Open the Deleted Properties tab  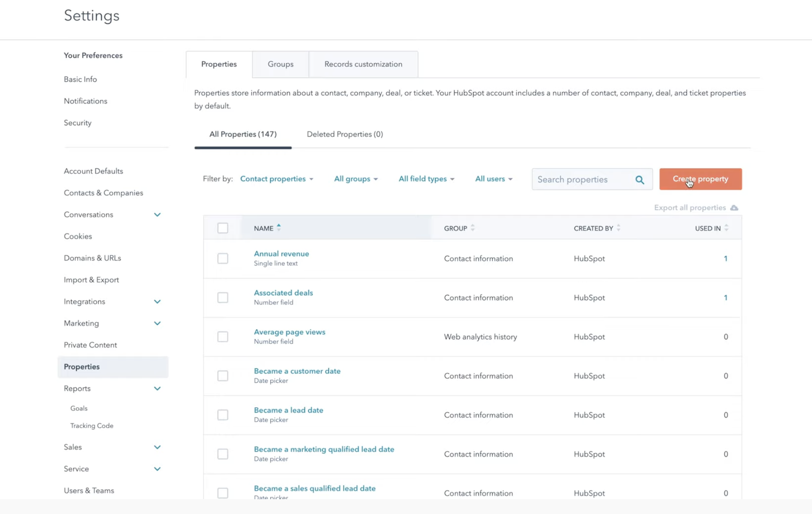(x=344, y=134)
